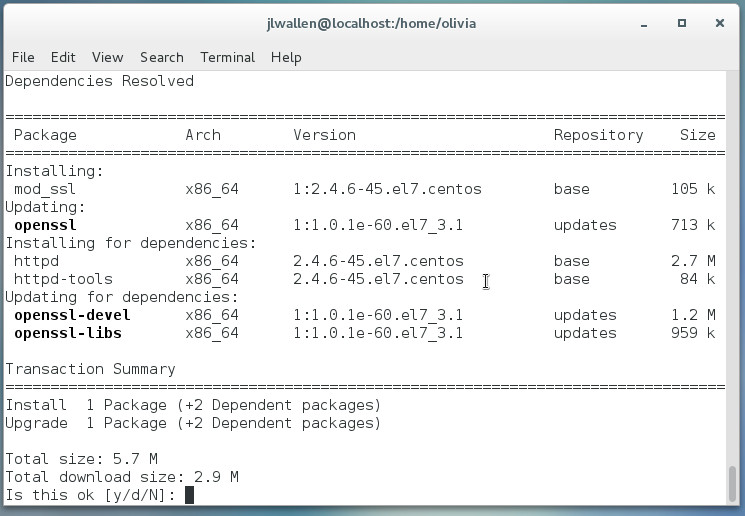Viewport: 745px width, 516px height.
Task: Click the httpd-tools package name
Action: [x=63, y=279]
